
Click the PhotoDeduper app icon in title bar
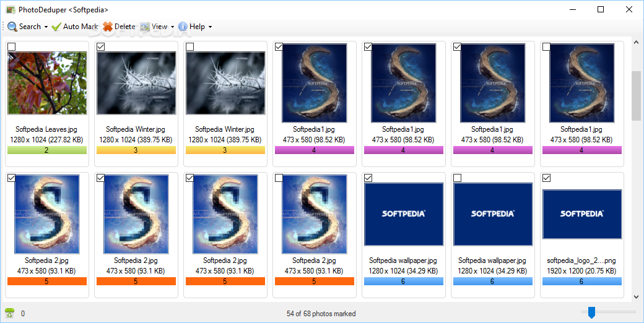(11, 9)
